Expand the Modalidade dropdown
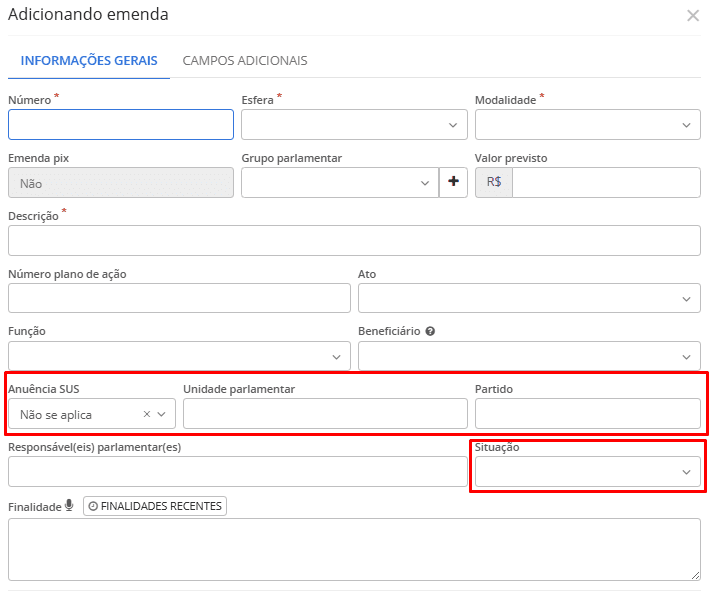This screenshot has width=714, height=594. click(x=587, y=125)
